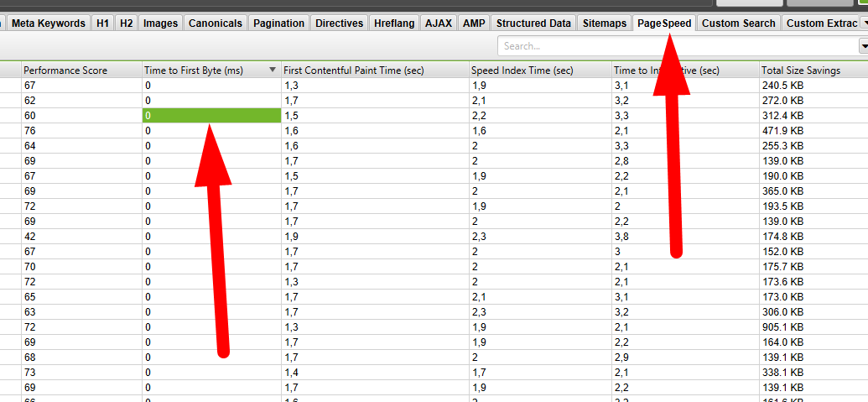The width and height of the screenshot is (868, 402).
Task: Select Performance Score cell showing 62
Action: pyautogui.click(x=81, y=101)
